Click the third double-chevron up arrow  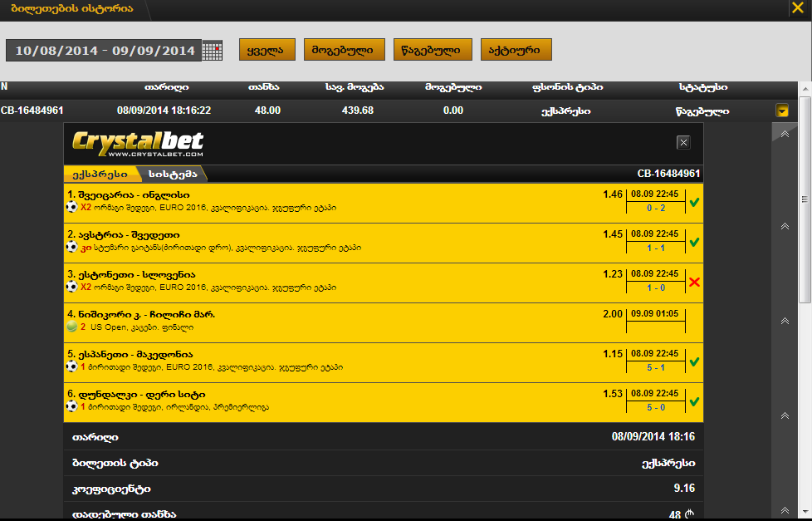pos(785,321)
